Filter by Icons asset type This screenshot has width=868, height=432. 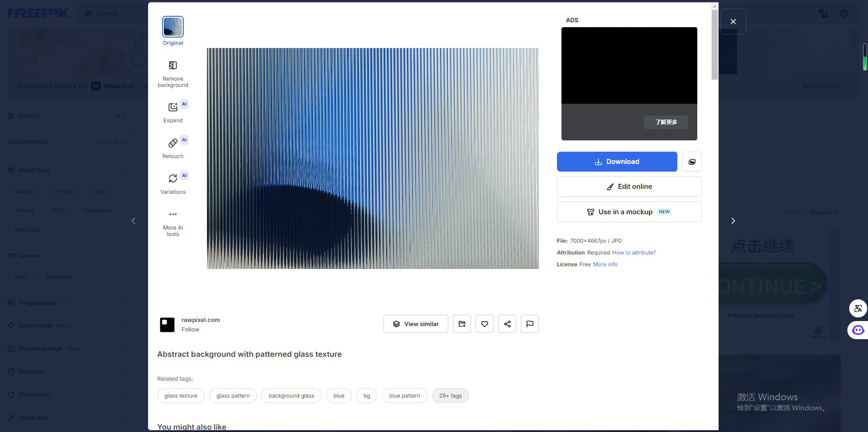(x=101, y=191)
